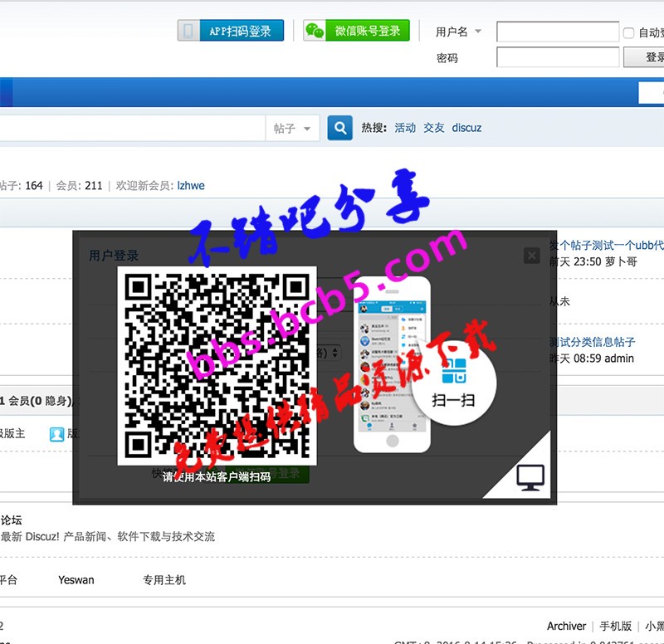Image resolution: width=664 pixels, height=644 pixels.
Task: Switch to computer login via monitor icon
Action: (530, 477)
